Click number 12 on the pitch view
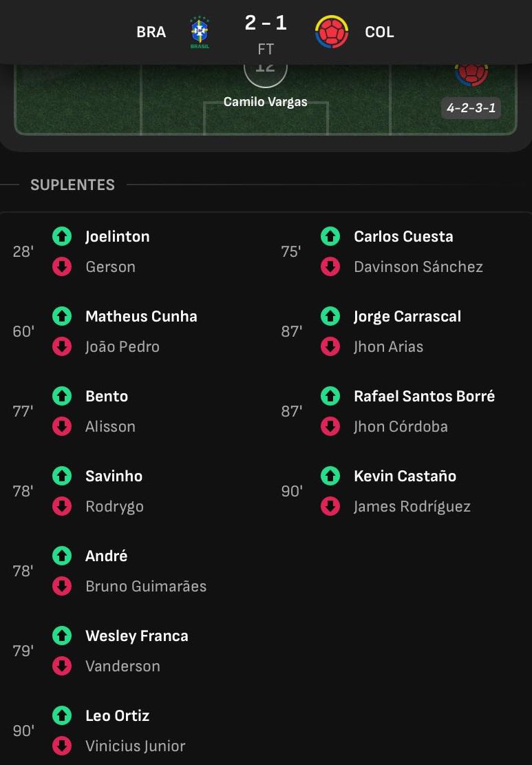Viewport: 532px width, 765px height. [265, 65]
